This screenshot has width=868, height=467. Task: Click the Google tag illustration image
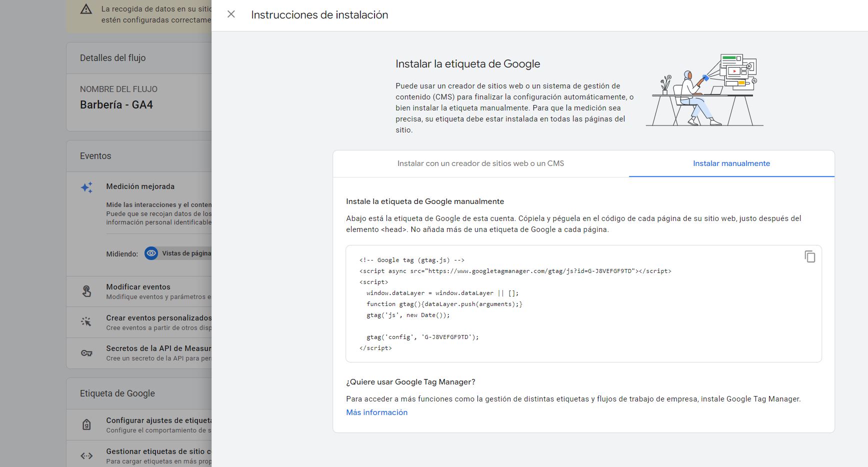(704, 90)
